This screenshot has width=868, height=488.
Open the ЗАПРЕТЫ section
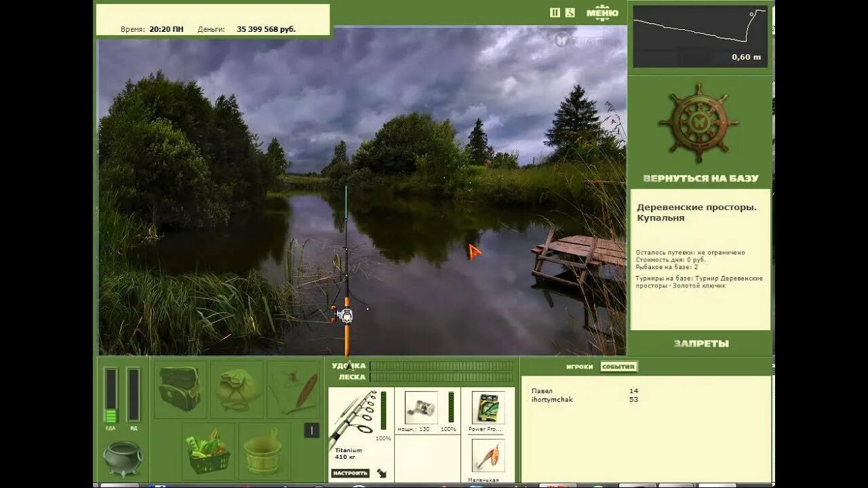pyautogui.click(x=701, y=344)
